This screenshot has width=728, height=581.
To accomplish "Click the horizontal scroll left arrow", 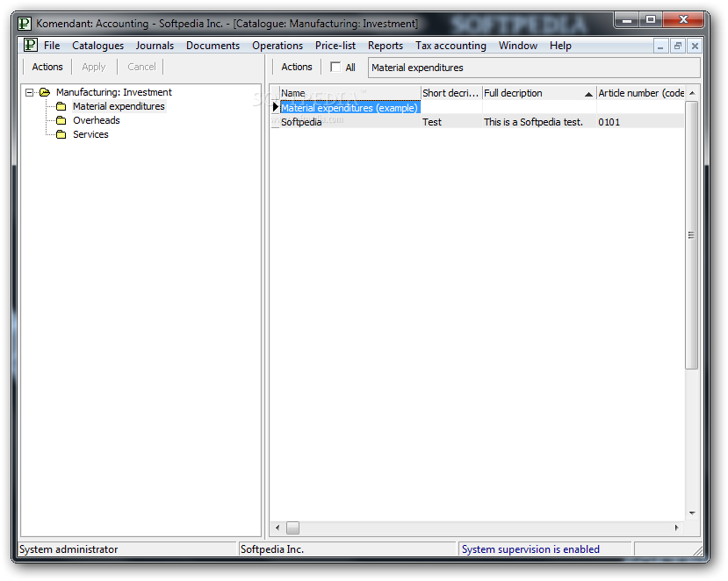I will 278,527.
